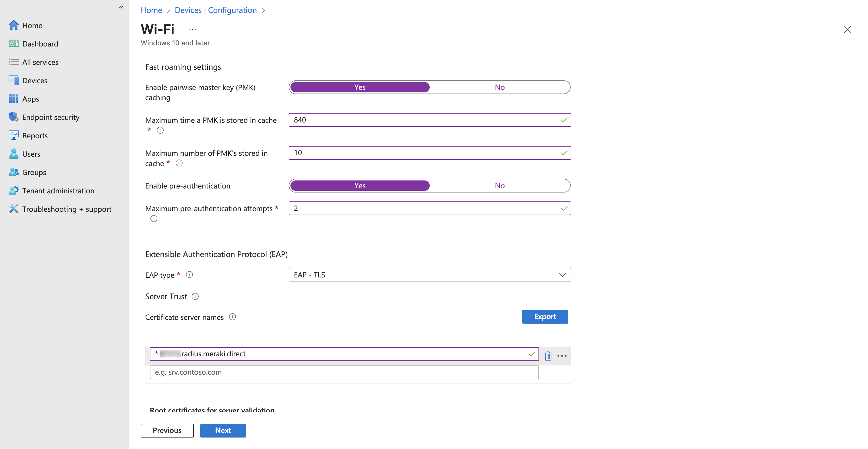Set PMK caching to No
The image size is (868, 449).
[500, 87]
